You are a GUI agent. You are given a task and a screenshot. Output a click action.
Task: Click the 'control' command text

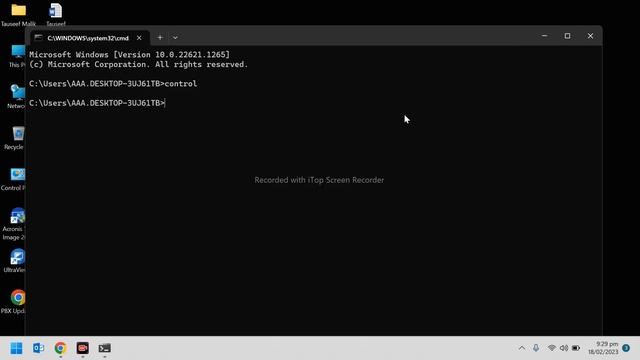[181, 84]
